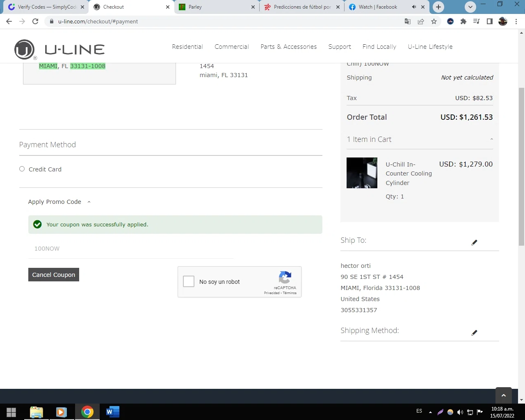Open the Find Locally link
The image size is (525, 420).
coord(379,47)
